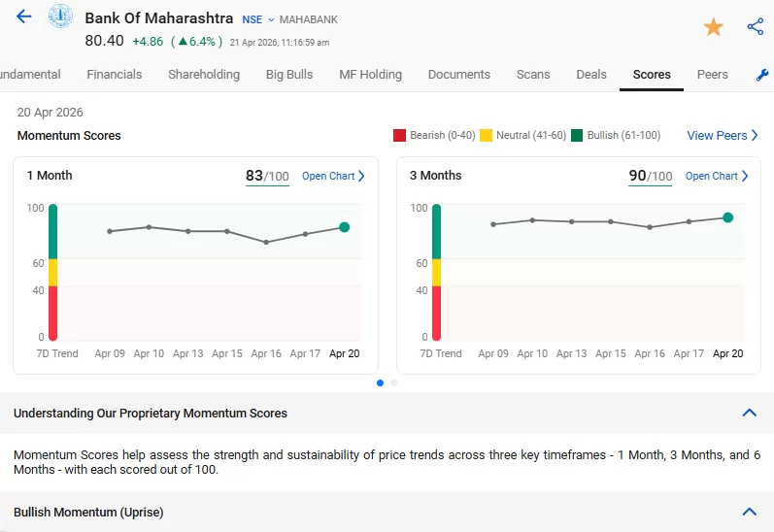Switch to the Financials tab
Image resolution: width=774 pixels, height=532 pixels.
[x=115, y=75]
